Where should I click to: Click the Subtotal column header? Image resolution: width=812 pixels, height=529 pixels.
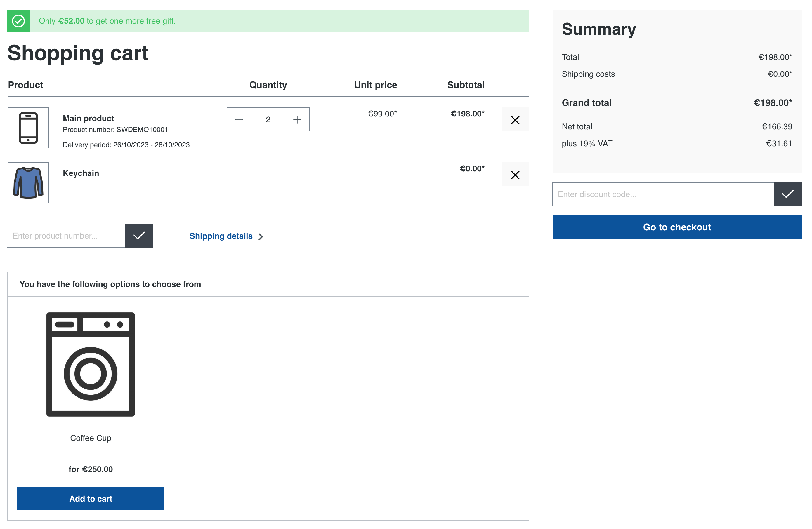pos(466,85)
